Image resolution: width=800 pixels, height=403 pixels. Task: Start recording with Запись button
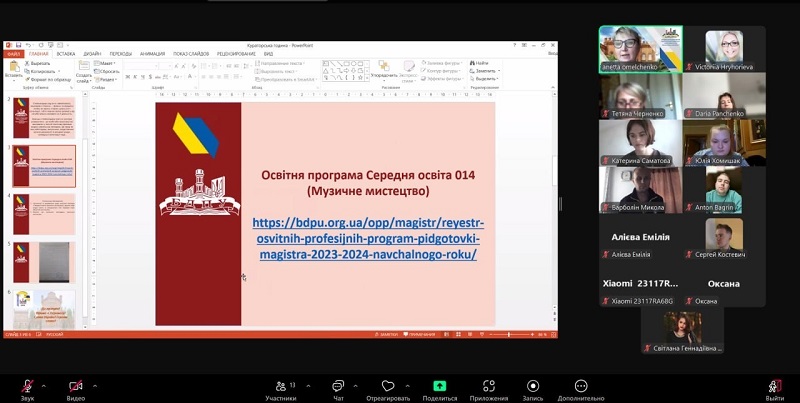click(x=533, y=390)
